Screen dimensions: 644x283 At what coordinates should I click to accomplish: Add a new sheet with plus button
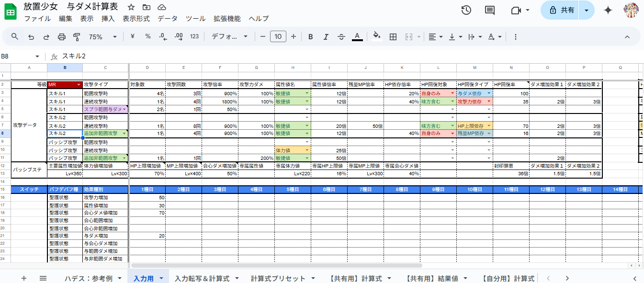pyautogui.click(x=24, y=278)
